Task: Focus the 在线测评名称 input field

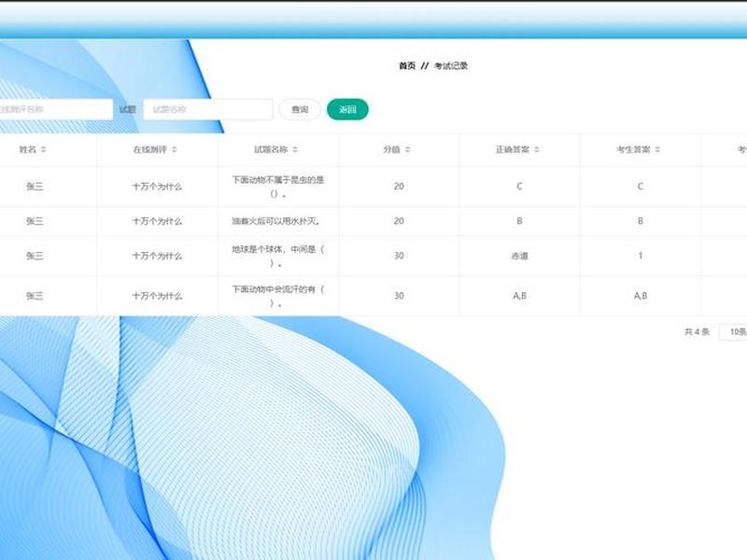Action: (56, 109)
